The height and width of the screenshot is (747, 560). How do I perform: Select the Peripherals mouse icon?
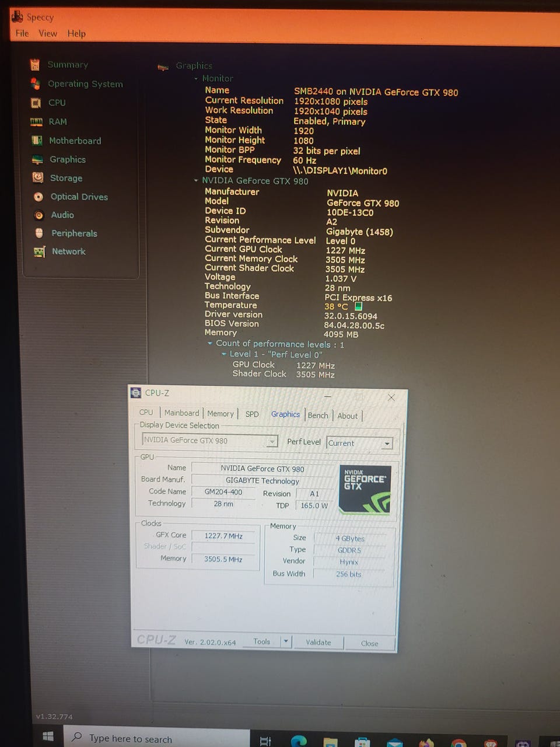pyautogui.click(x=39, y=233)
